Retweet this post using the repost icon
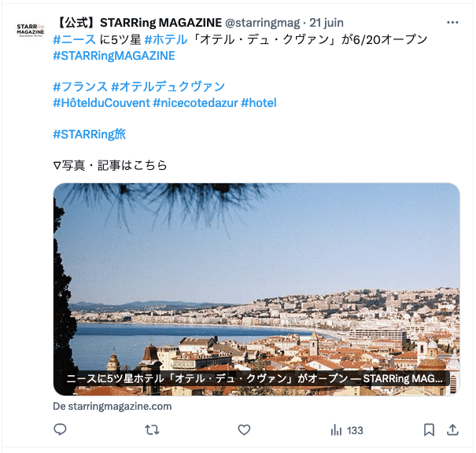476x453 pixels. pos(152,430)
